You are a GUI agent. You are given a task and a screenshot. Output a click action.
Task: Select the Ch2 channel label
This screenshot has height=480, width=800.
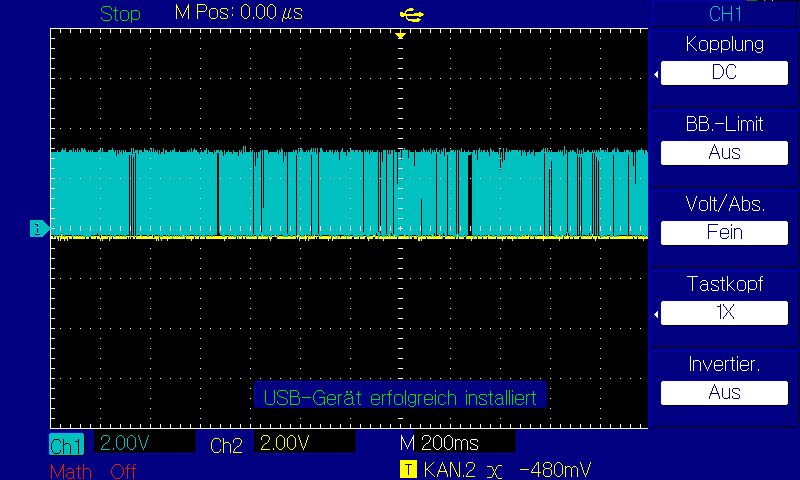click(226, 445)
